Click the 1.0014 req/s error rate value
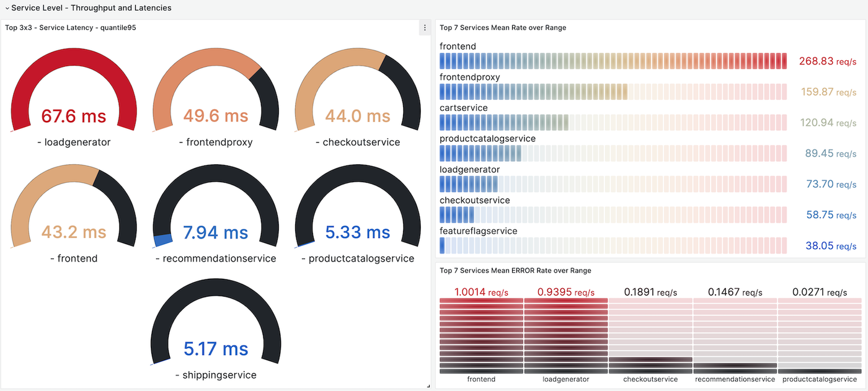Viewport: 868px width, 391px height. point(480,292)
